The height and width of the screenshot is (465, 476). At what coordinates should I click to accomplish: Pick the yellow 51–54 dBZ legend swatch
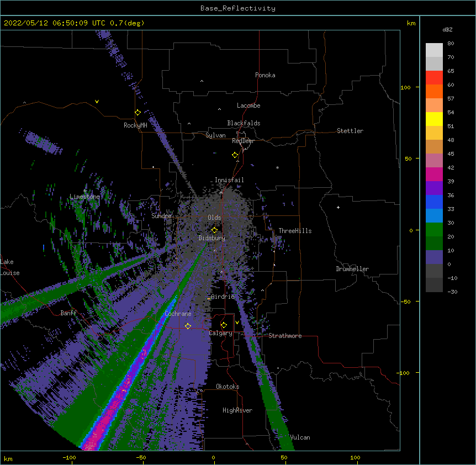[434, 119]
